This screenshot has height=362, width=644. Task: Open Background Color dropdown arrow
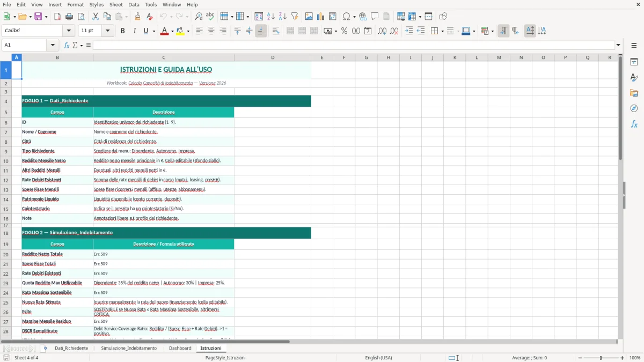[189, 31]
